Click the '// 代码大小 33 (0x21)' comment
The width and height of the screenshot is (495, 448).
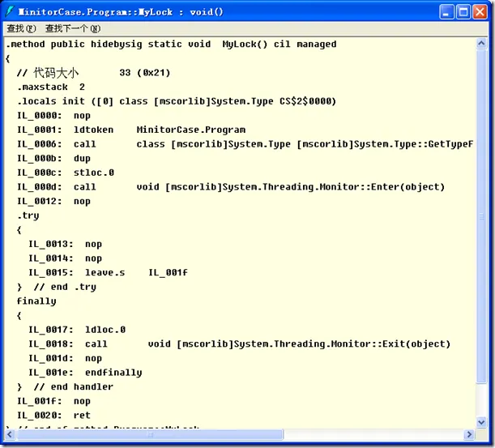[94, 73]
